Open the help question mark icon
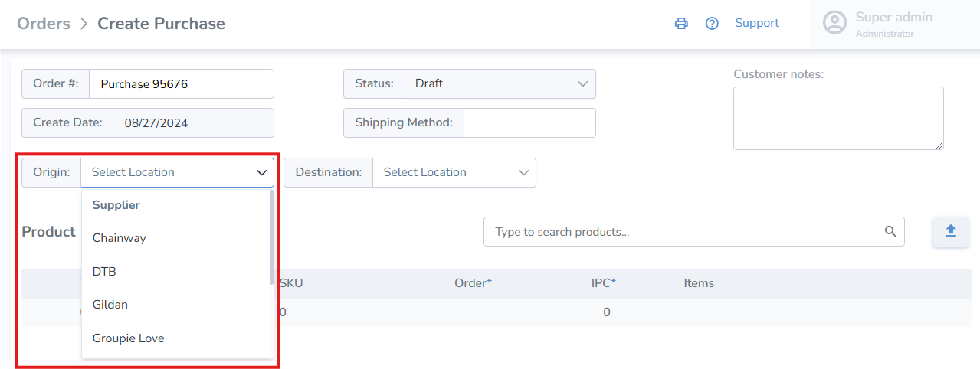 coord(712,23)
